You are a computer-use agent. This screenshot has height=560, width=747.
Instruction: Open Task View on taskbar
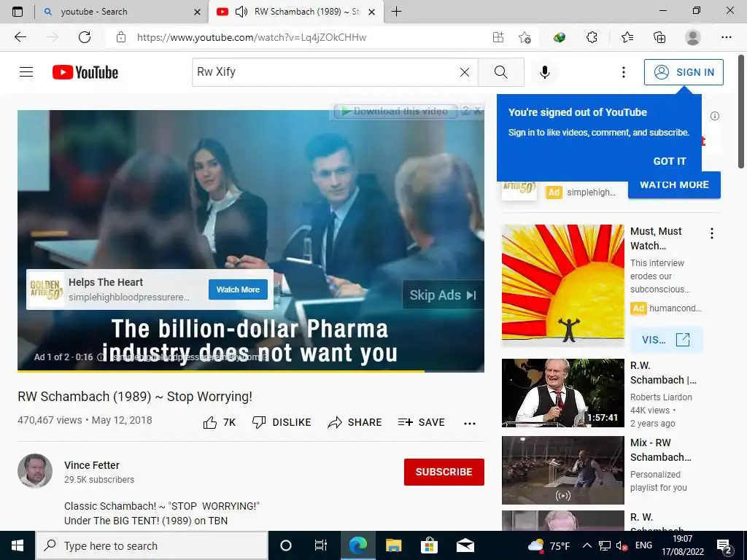coord(321,545)
